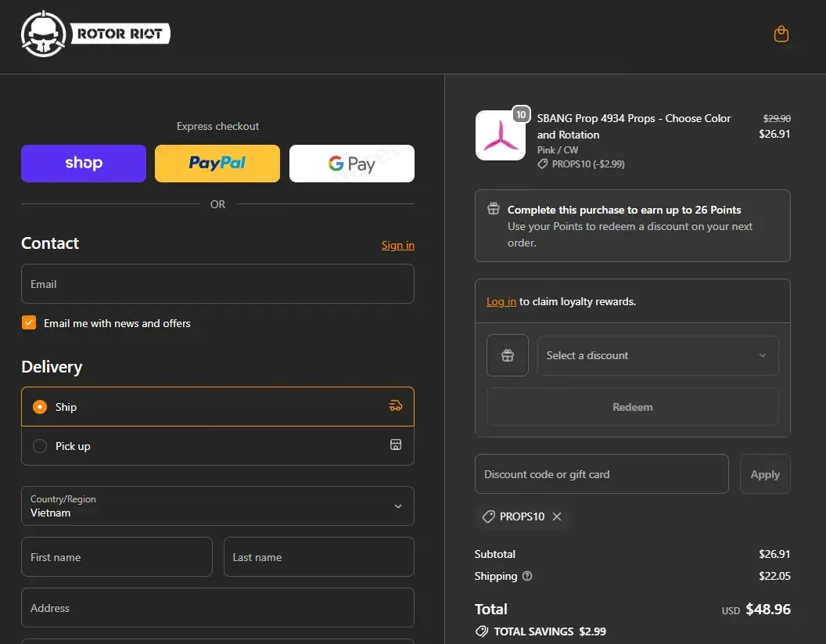826x644 pixels.
Task: Click the Subtotal value $26.91
Action: click(x=774, y=554)
